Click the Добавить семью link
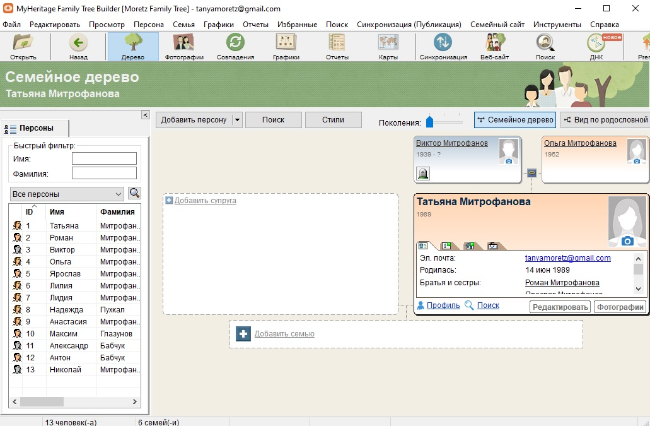Screen dimensions: 650x426 (x=284, y=334)
